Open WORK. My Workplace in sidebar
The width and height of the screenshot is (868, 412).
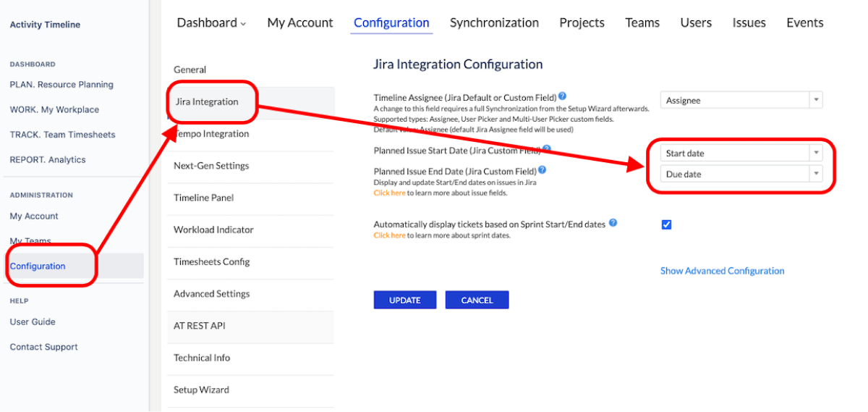click(x=54, y=110)
